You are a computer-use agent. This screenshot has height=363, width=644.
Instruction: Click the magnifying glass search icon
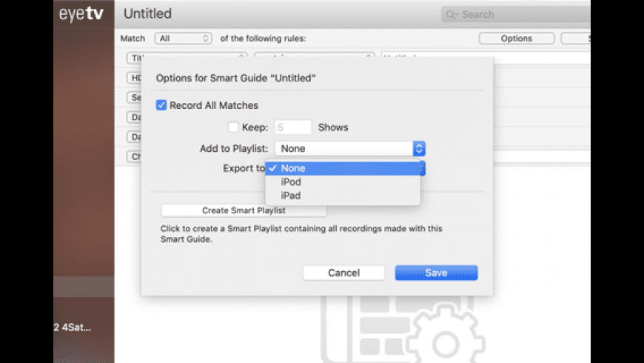coord(450,14)
